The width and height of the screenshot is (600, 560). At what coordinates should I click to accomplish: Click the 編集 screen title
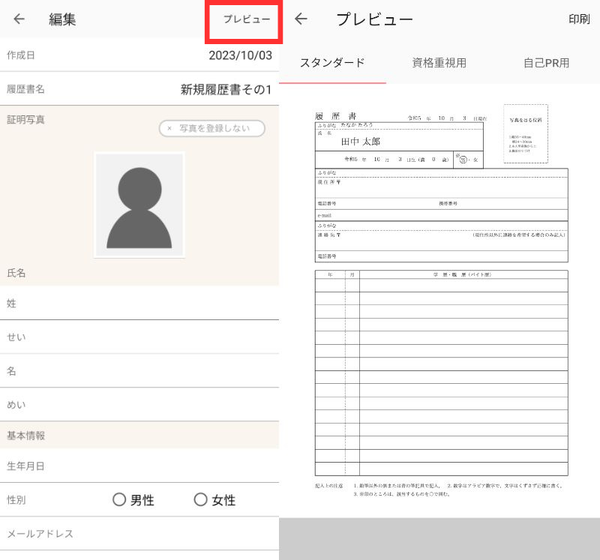click(62, 19)
